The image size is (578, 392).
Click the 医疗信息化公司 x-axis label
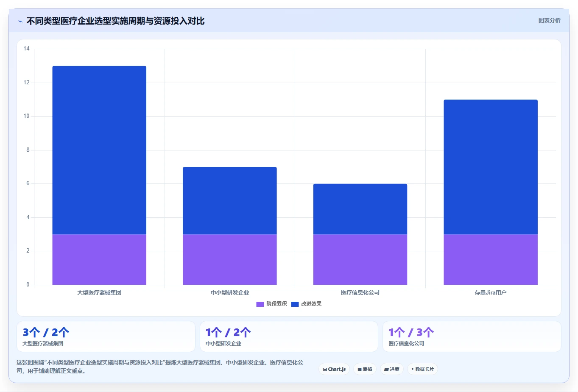360,292
